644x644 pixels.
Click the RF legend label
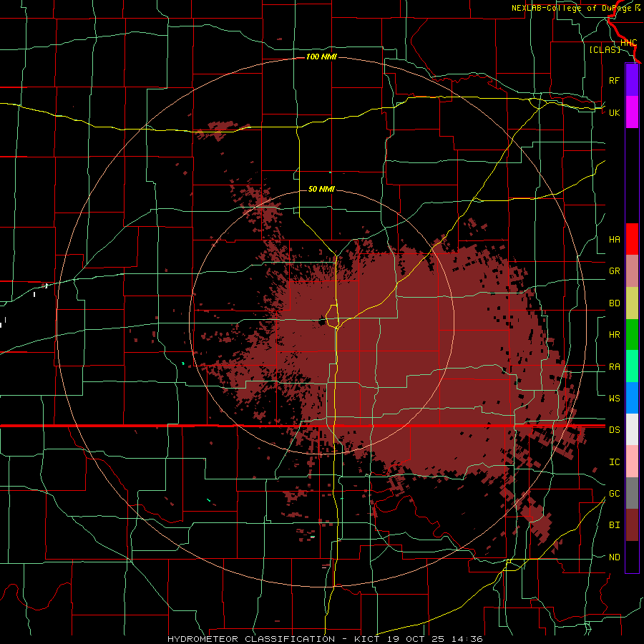click(614, 80)
